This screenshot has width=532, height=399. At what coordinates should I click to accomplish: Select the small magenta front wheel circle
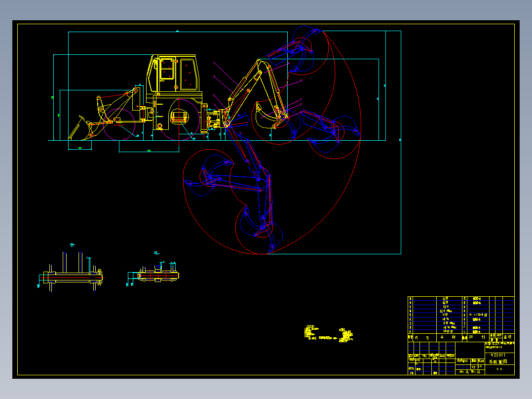(119, 124)
